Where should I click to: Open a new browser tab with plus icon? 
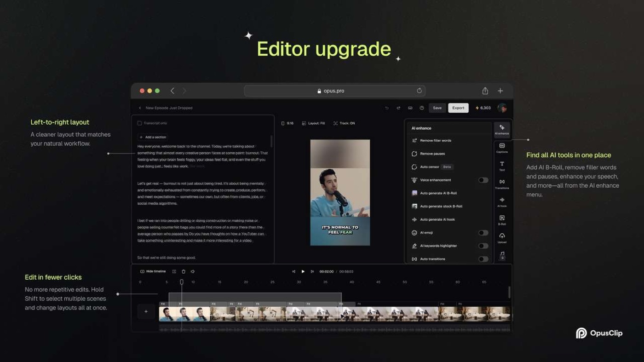pos(500,91)
